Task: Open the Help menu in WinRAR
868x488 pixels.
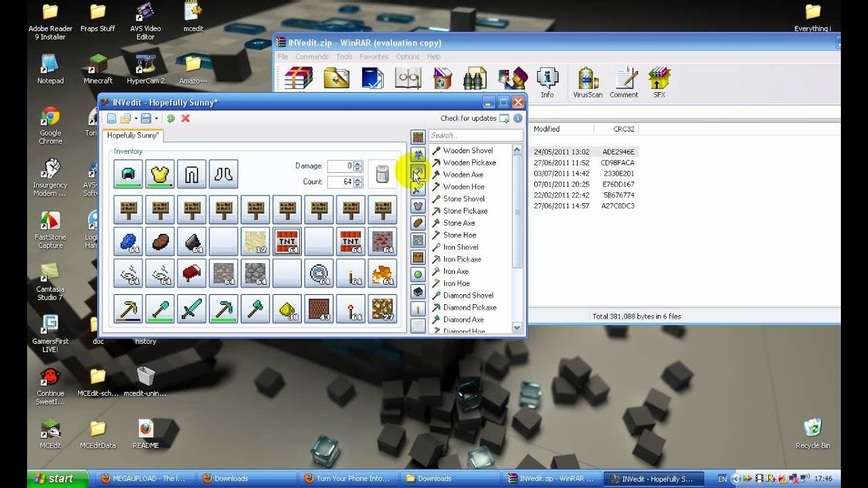Action: 434,57
